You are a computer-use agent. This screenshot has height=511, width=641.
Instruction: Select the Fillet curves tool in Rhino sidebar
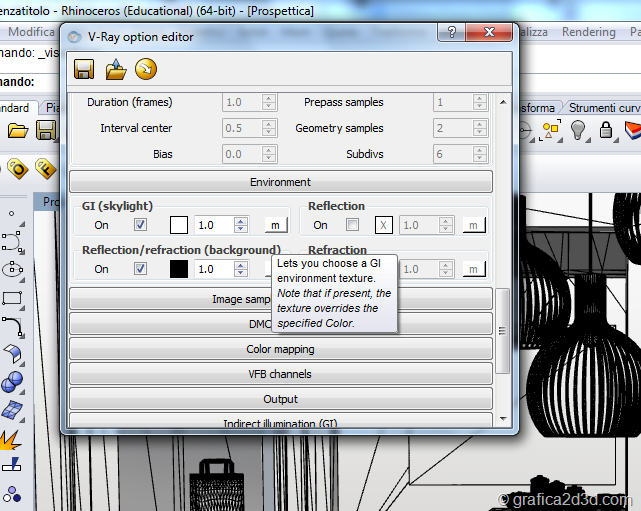(13, 326)
